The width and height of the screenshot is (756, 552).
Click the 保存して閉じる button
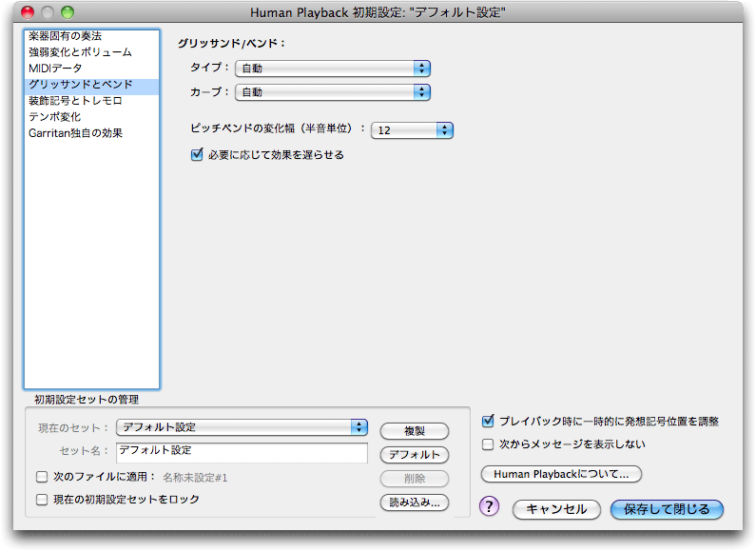tap(667, 509)
